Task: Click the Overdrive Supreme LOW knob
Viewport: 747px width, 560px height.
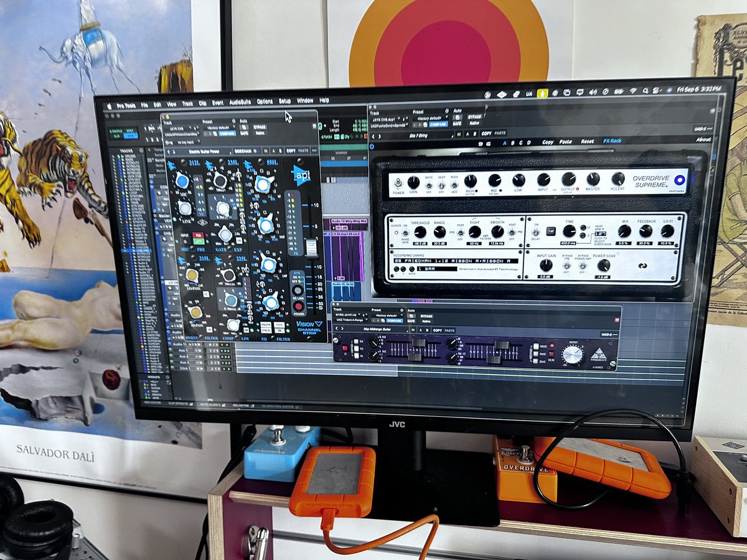Action: pos(519,180)
